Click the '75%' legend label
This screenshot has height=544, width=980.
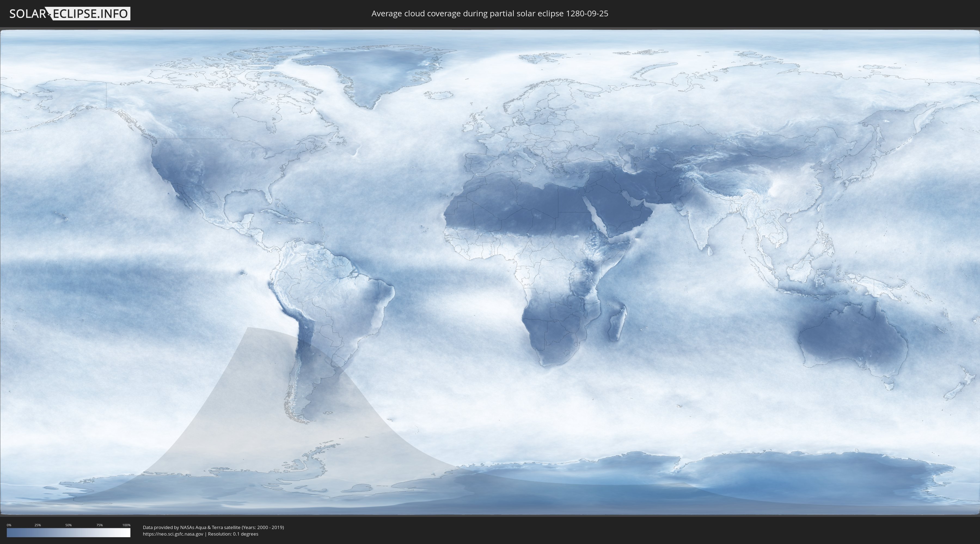pos(99,525)
